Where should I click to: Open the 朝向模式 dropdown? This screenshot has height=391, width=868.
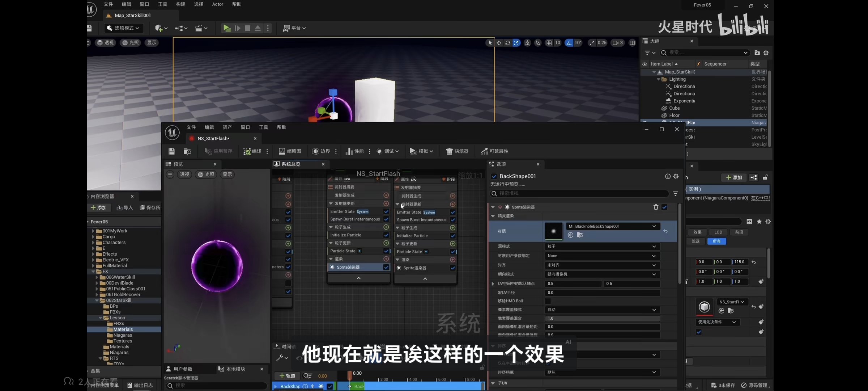tap(602, 274)
